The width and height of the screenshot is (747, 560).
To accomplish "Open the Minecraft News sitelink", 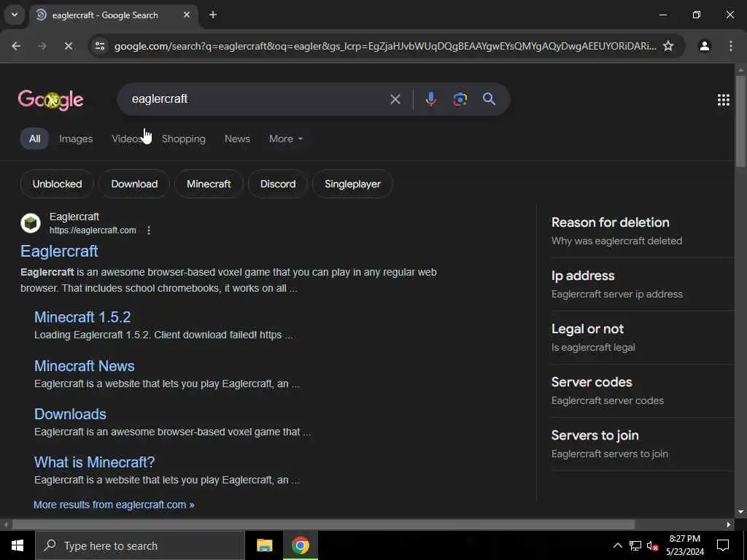I will coord(85,366).
